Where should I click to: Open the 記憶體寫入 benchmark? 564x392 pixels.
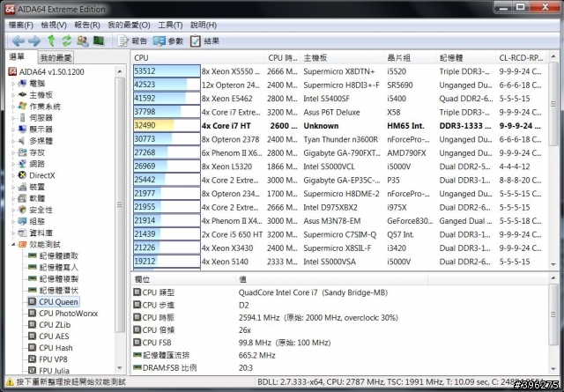(x=53, y=267)
